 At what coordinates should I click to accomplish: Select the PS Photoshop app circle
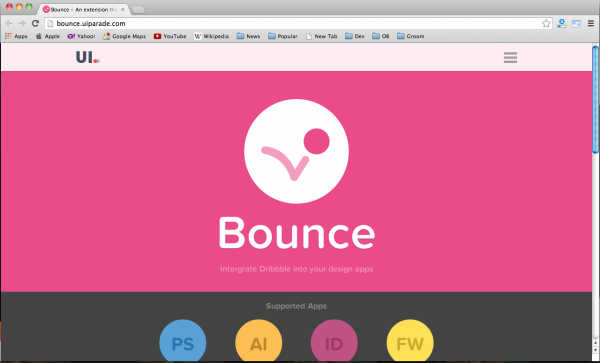click(183, 341)
